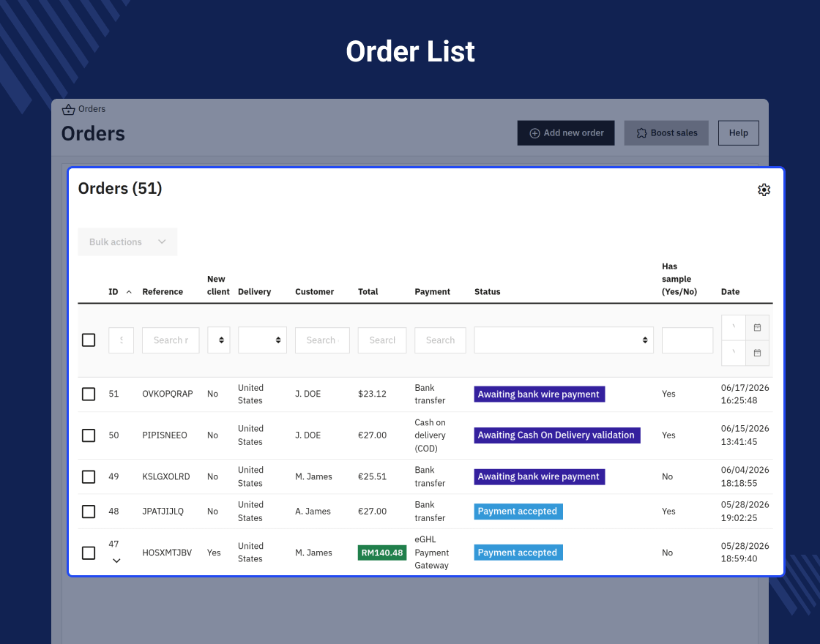Click the plus icon in Add new order

tap(534, 133)
